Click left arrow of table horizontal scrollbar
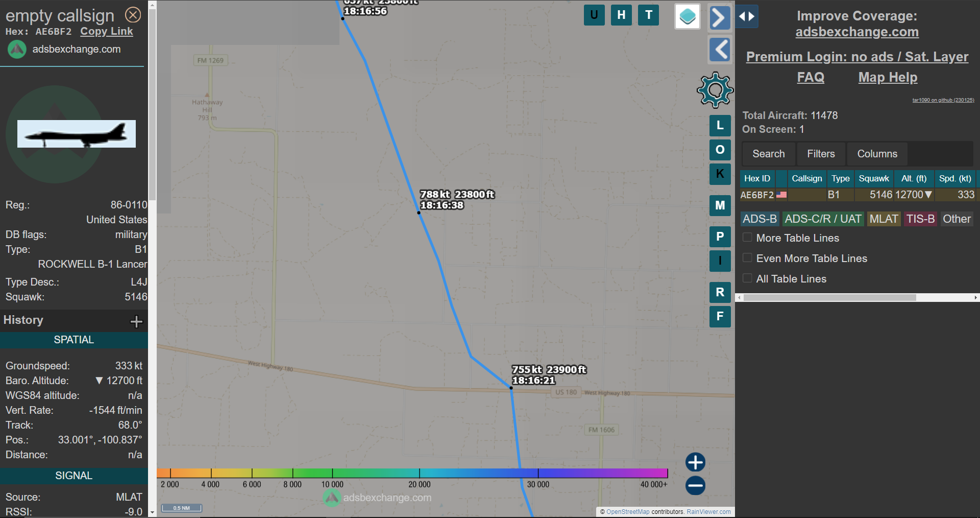Image resolution: width=980 pixels, height=518 pixels. (739, 297)
